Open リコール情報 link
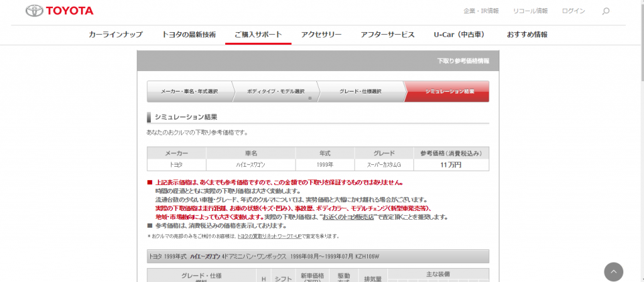644x282 pixels. click(530, 11)
